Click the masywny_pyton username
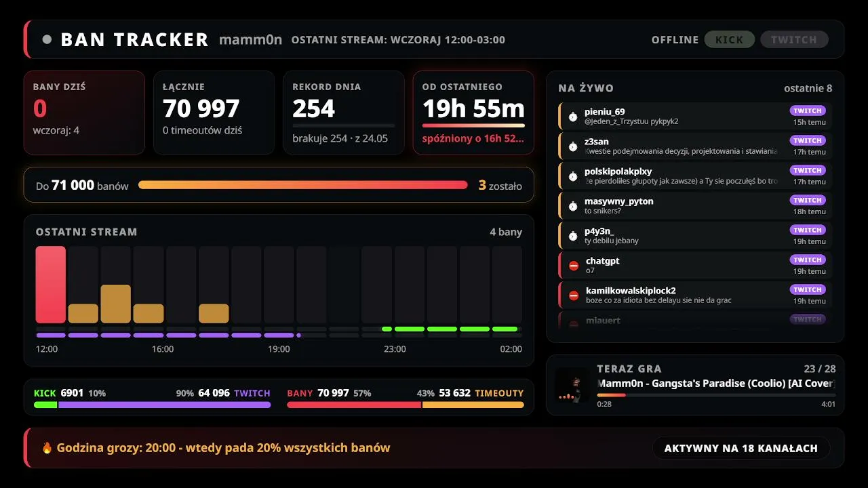 click(619, 201)
